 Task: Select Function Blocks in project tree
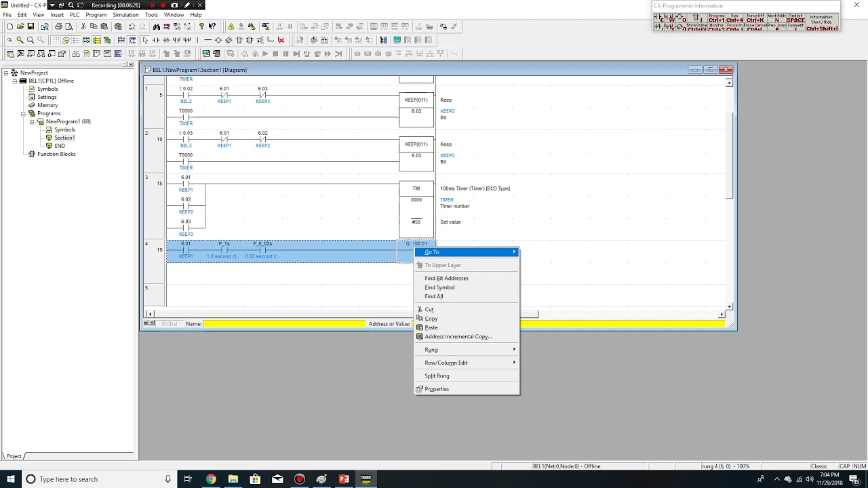coord(56,154)
